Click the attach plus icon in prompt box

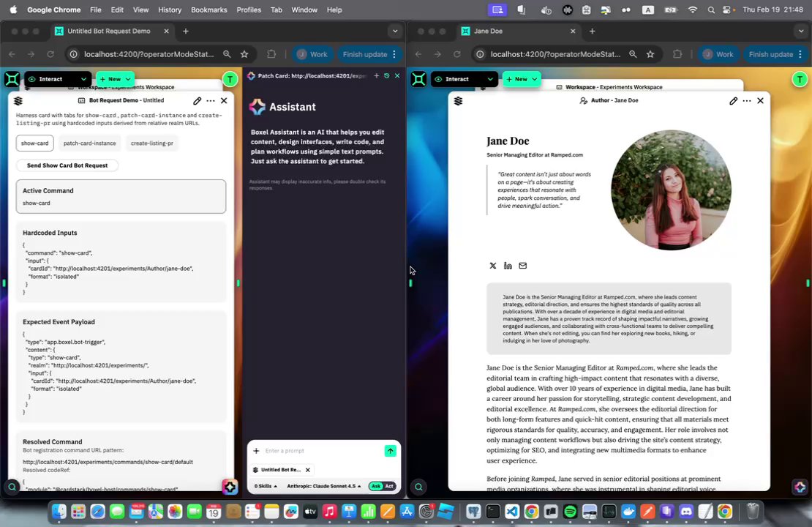(256, 451)
